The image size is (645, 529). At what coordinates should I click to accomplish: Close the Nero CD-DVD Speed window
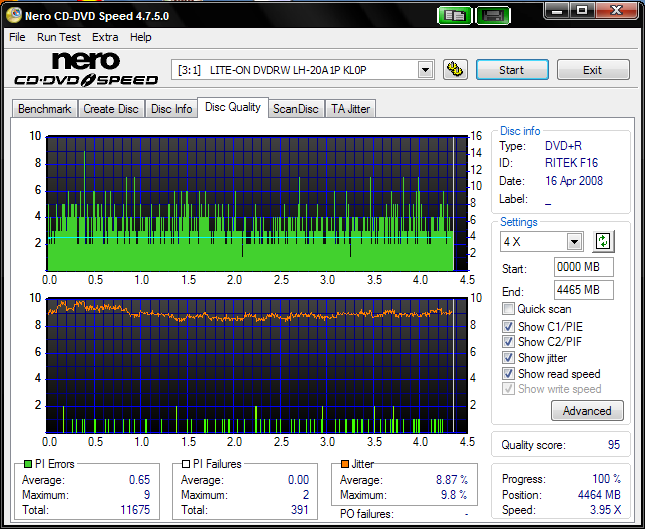click(617, 12)
